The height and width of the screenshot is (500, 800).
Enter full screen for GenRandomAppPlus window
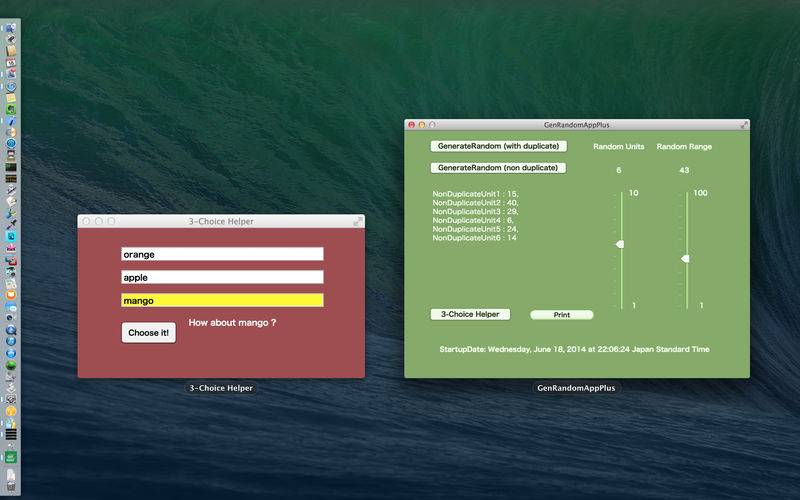(x=744, y=124)
